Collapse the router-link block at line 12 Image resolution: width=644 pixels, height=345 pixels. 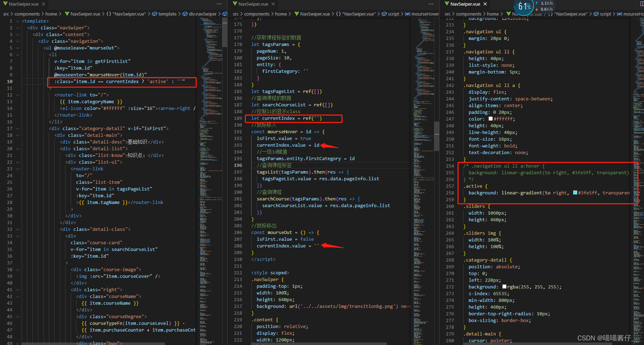[x=18, y=95]
